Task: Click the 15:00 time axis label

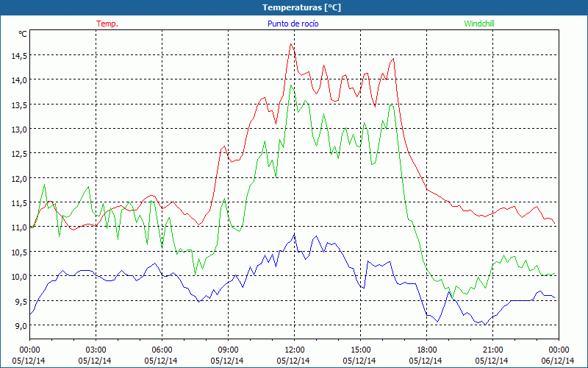Action: coord(360,350)
